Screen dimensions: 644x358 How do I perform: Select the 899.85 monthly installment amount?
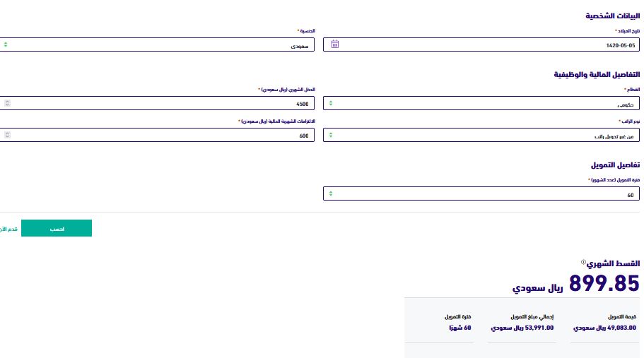pos(604,283)
